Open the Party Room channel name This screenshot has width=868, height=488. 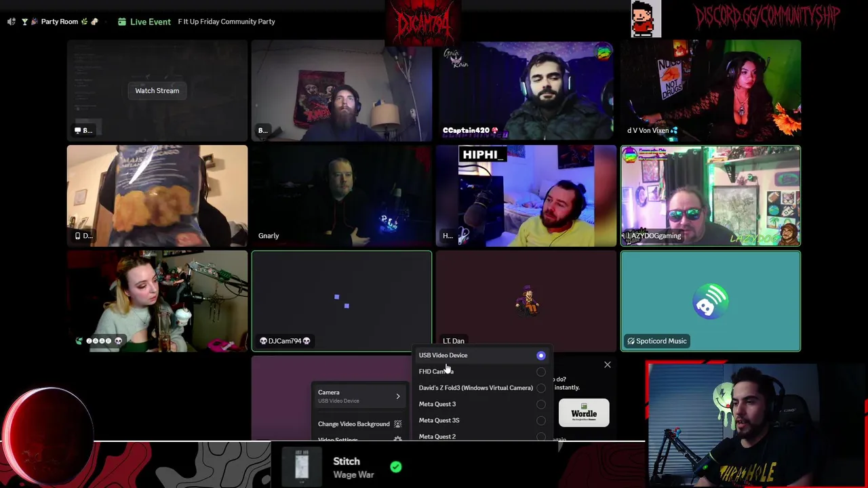60,22
